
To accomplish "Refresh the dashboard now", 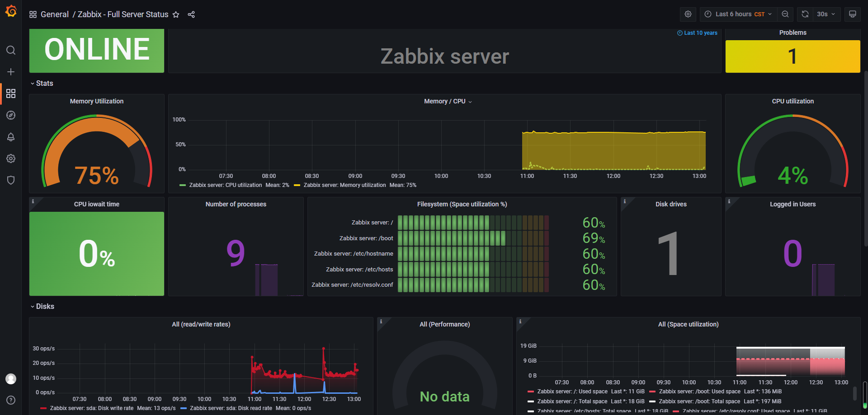I will [x=805, y=14].
